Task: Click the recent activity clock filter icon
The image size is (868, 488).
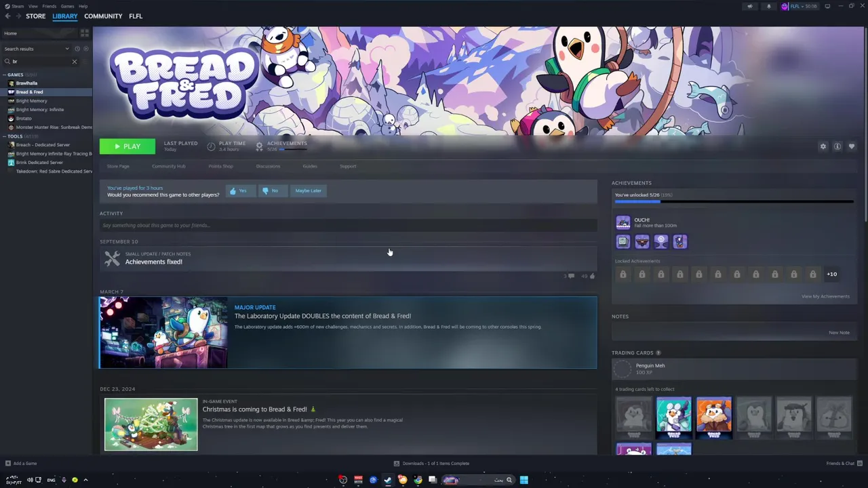Action: click(x=77, y=49)
